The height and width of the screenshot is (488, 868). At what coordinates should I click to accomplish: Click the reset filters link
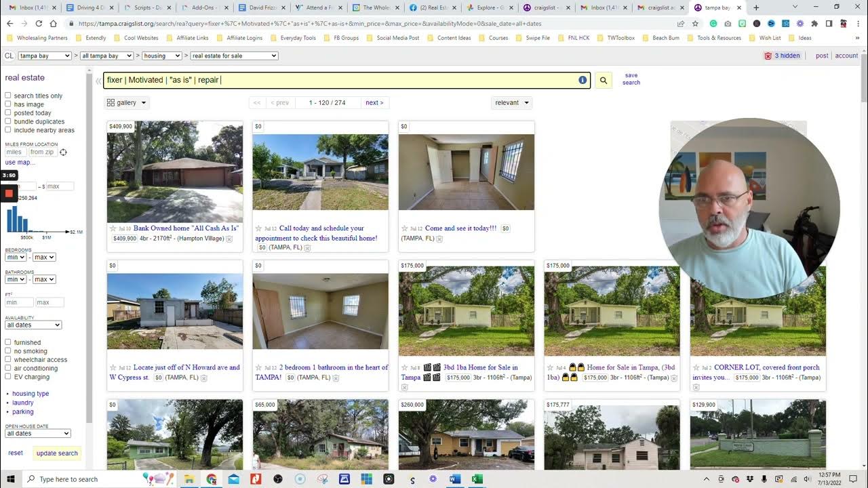tap(16, 453)
